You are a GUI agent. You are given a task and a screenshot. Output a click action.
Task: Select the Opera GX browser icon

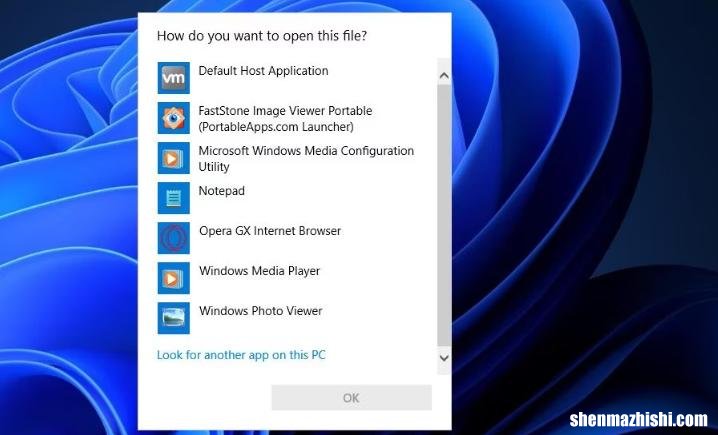click(x=174, y=238)
